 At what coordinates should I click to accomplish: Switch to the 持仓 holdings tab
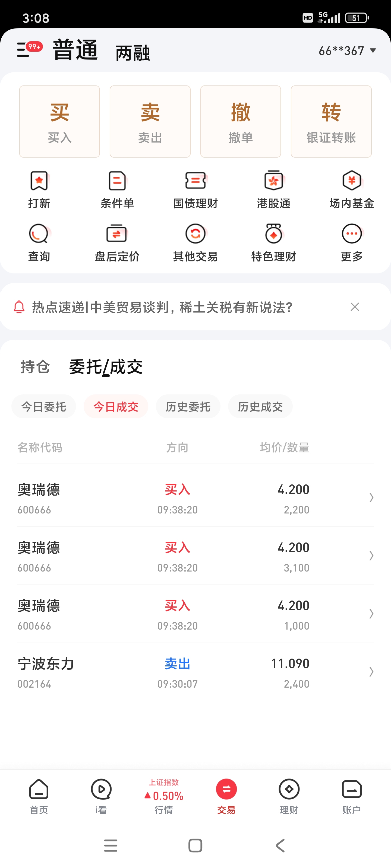tap(35, 366)
